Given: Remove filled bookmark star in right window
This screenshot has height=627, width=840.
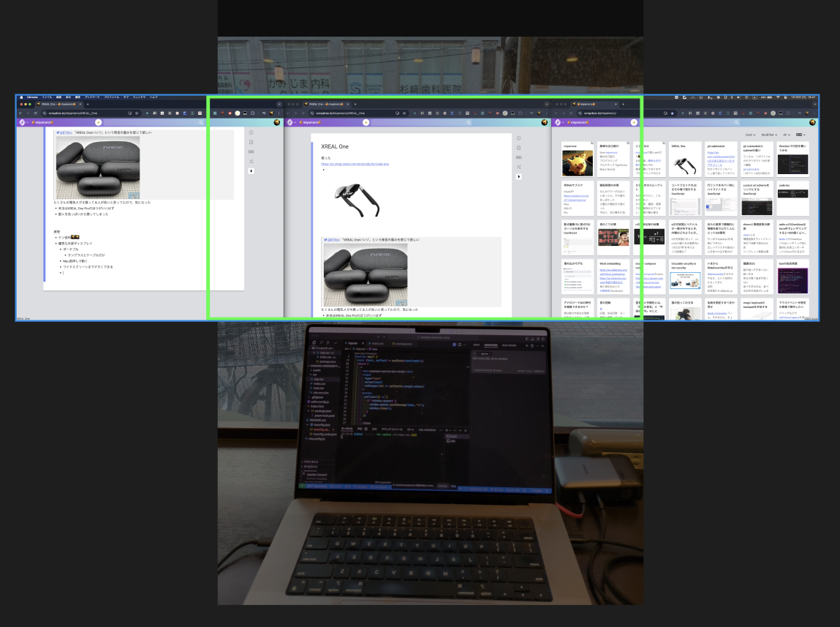Looking at the screenshot, I should coord(673,113).
